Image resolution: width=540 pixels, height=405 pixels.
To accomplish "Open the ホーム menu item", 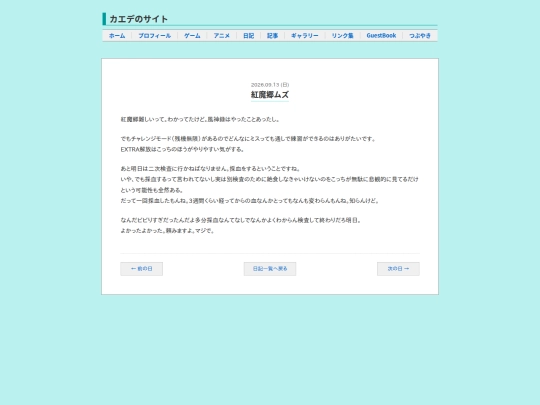I will [x=117, y=36].
